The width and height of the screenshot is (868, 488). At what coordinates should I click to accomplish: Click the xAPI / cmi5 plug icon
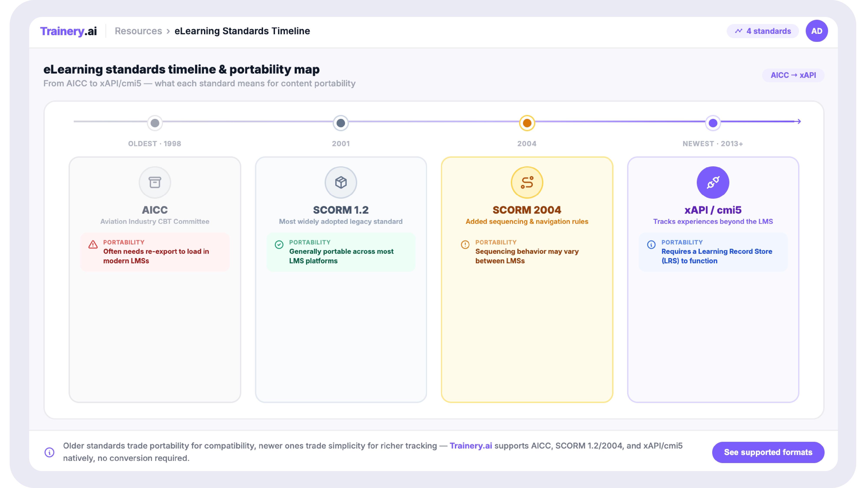click(x=713, y=183)
